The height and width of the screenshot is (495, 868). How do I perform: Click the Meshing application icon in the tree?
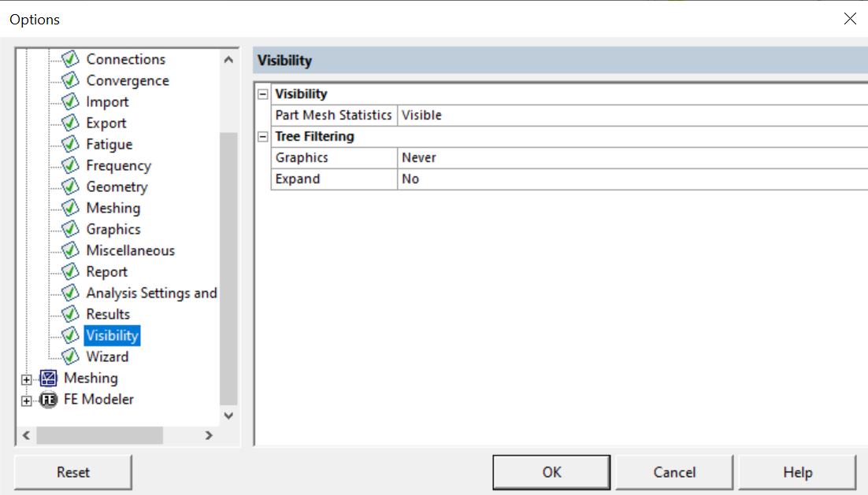[x=49, y=379]
